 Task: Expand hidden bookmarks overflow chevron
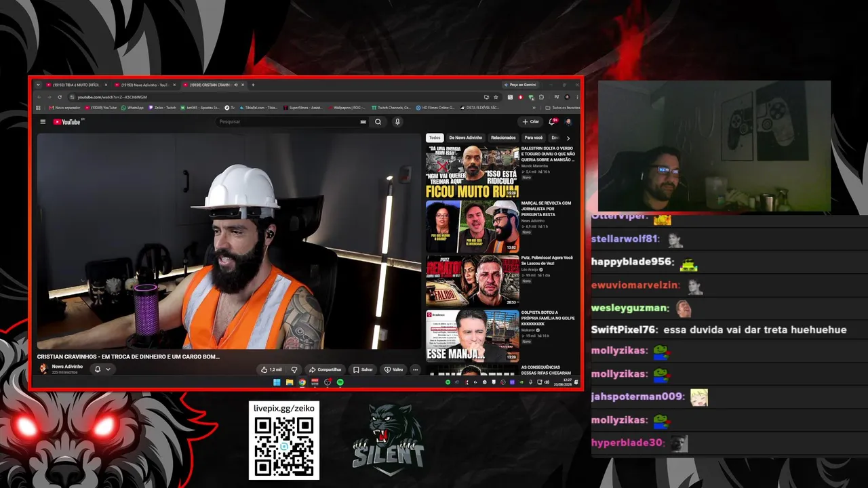(535, 107)
